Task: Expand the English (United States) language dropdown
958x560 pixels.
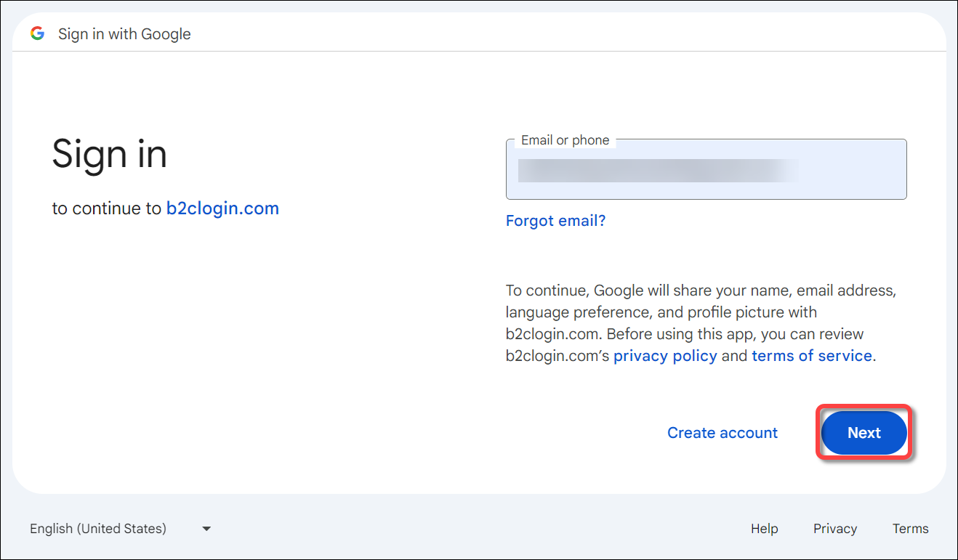Action: click(121, 529)
